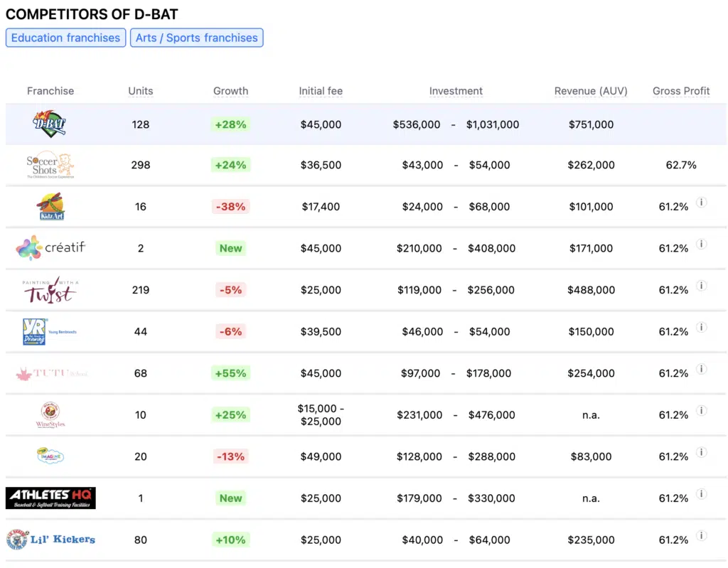Select the KidzArt dragonfly logo
The height and width of the screenshot is (568, 728).
click(50, 207)
